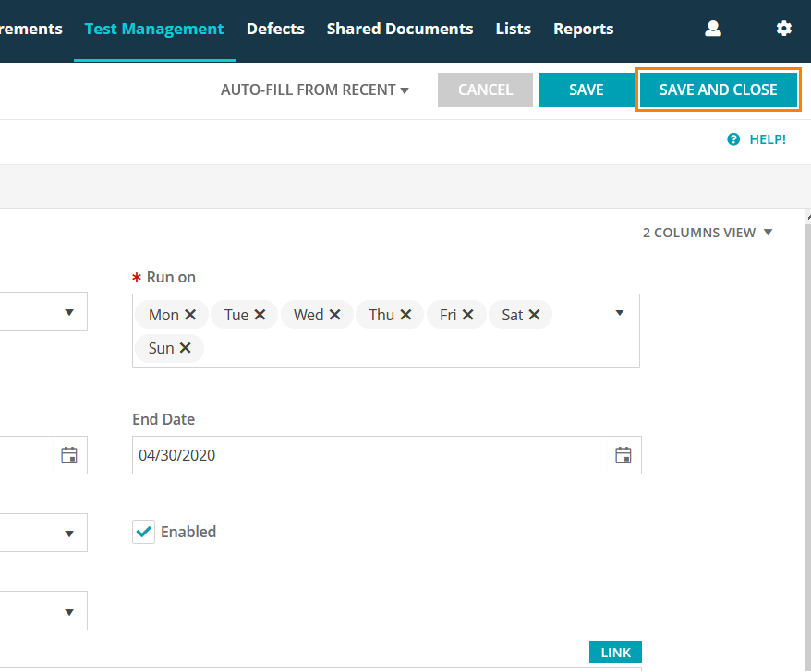The width and height of the screenshot is (811, 672).
Task: Uncheck the Enabled checkbox
Action: [x=144, y=532]
